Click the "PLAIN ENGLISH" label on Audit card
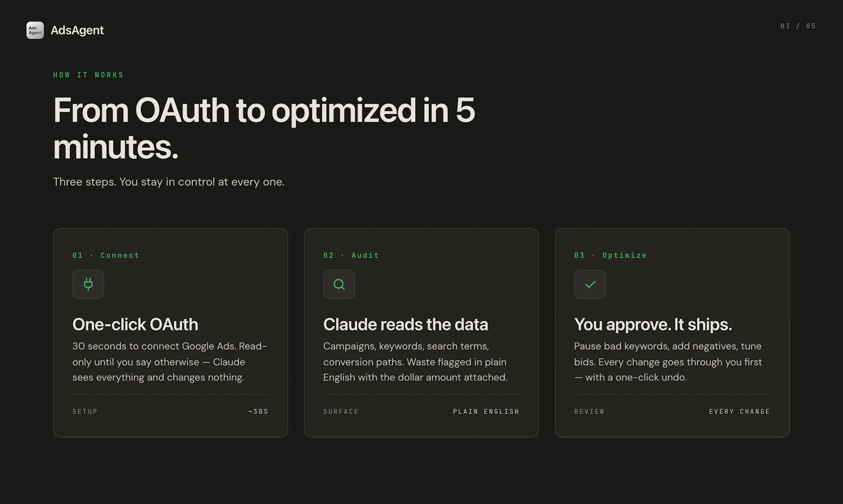 (x=486, y=411)
